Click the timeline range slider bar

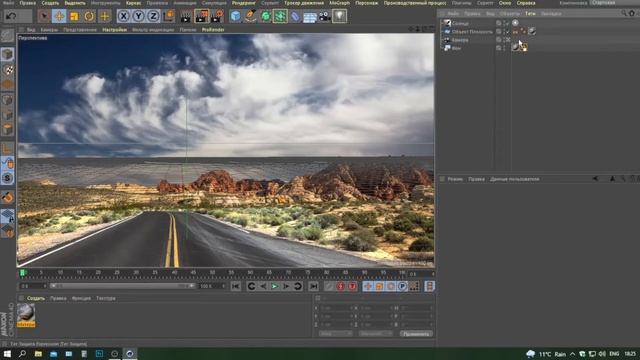(x=122, y=286)
